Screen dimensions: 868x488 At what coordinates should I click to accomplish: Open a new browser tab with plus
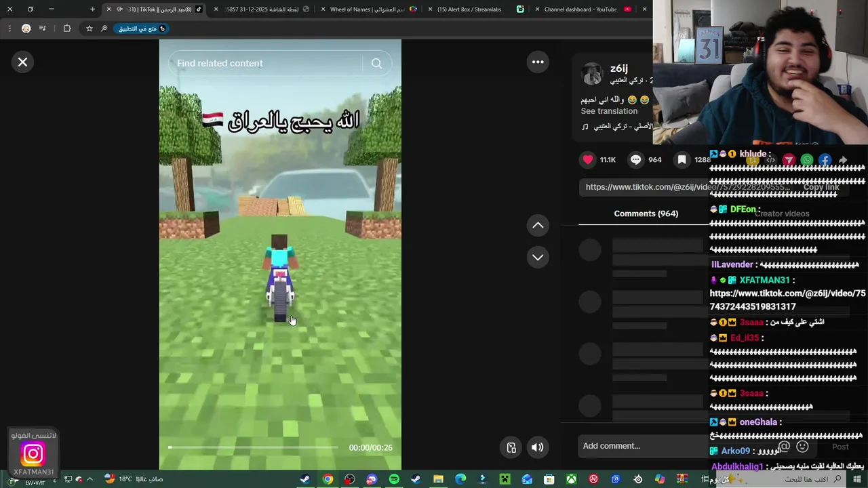click(93, 9)
